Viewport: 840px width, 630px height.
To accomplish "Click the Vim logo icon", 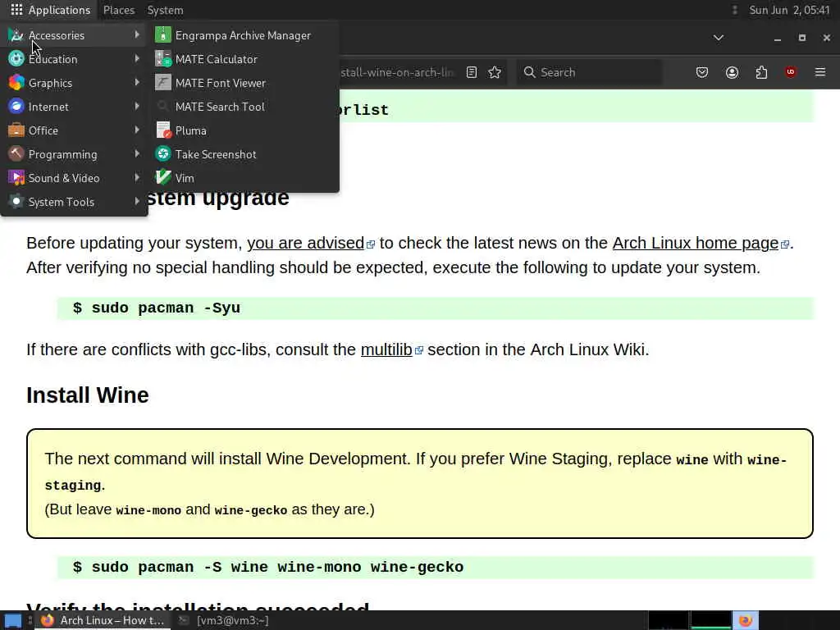I will tap(163, 178).
